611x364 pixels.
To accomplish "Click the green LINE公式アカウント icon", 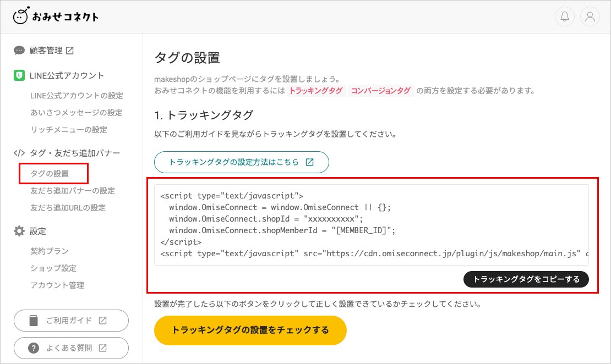I will tap(19, 75).
